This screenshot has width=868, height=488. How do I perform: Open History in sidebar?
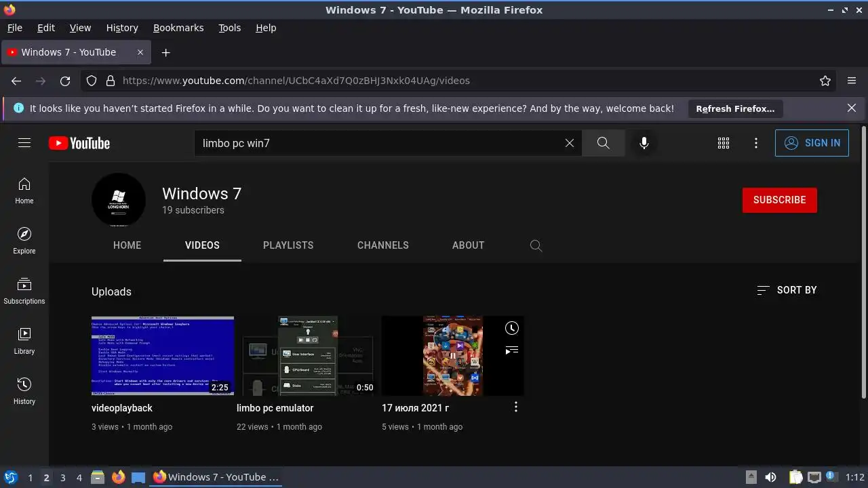pyautogui.click(x=24, y=392)
